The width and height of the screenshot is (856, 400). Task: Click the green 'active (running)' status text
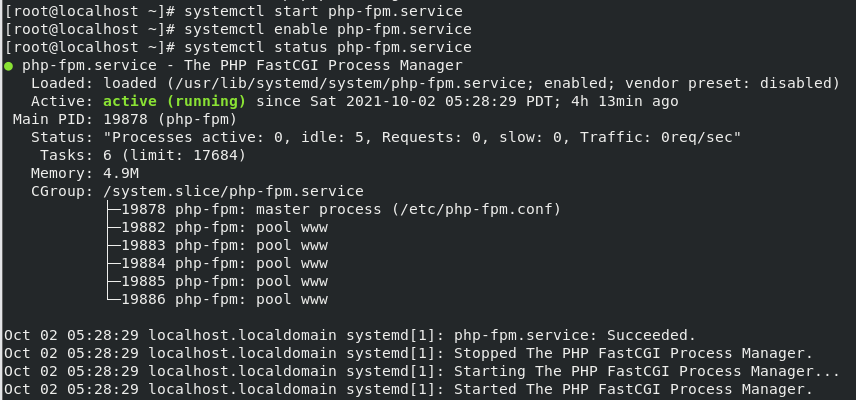[x=175, y=102]
